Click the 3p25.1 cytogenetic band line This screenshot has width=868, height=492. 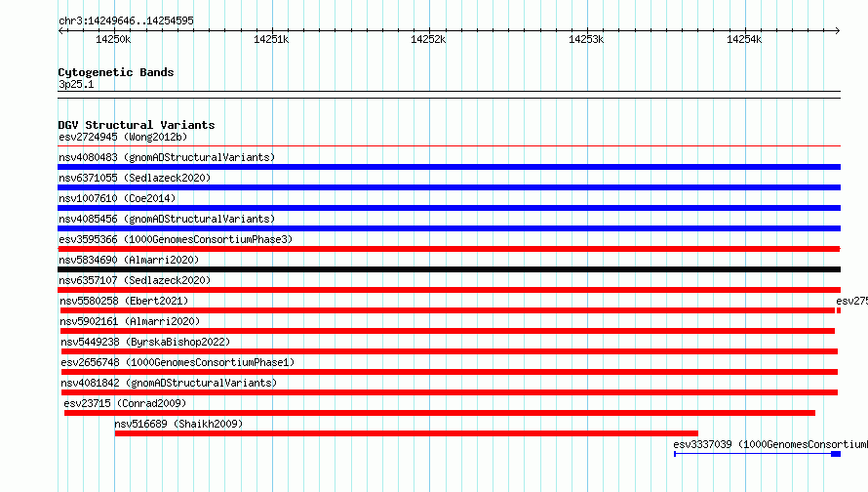[449, 95]
